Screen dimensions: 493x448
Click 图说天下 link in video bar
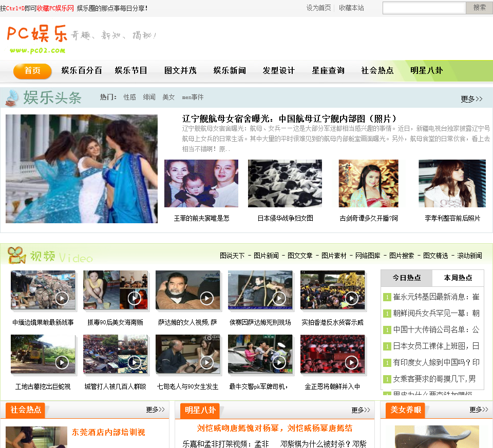click(x=232, y=256)
